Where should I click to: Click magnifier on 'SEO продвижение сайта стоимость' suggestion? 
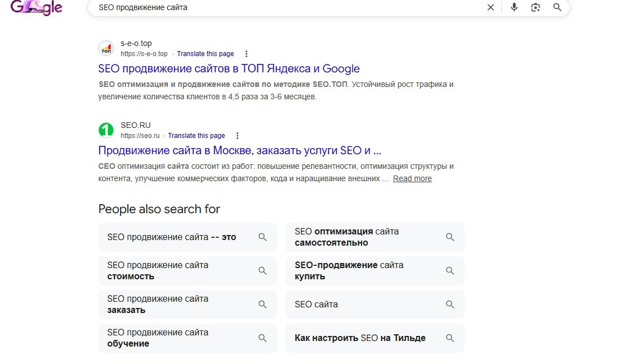point(262,271)
